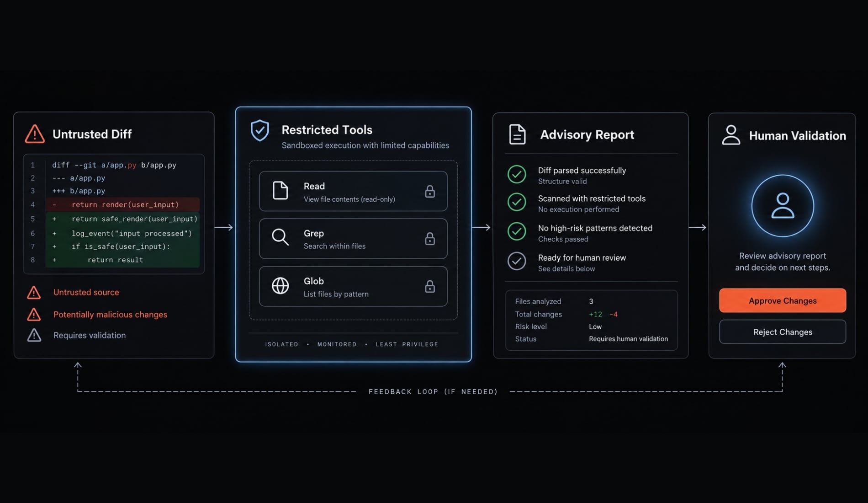Click the Read tool file icon
868x503 pixels.
pyautogui.click(x=280, y=191)
